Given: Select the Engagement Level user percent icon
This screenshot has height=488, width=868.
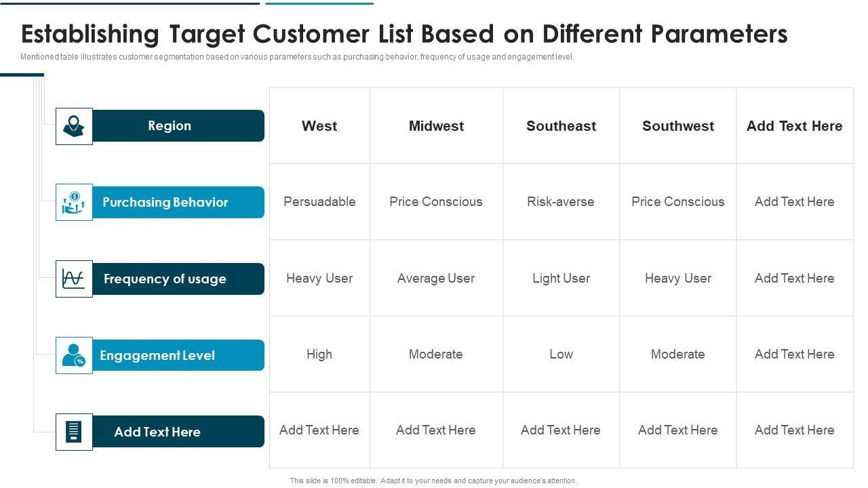Looking at the screenshot, I should click(74, 355).
